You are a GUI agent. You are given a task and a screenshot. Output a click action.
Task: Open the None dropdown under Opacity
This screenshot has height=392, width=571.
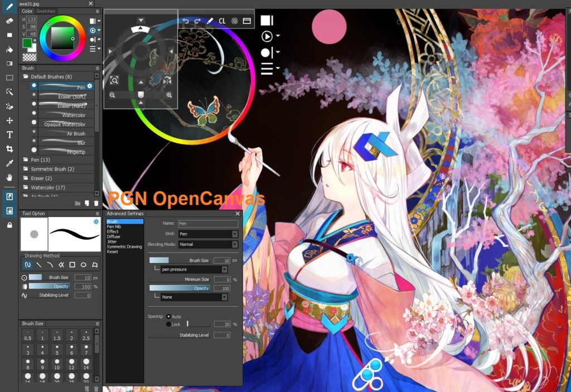pos(194,297)
